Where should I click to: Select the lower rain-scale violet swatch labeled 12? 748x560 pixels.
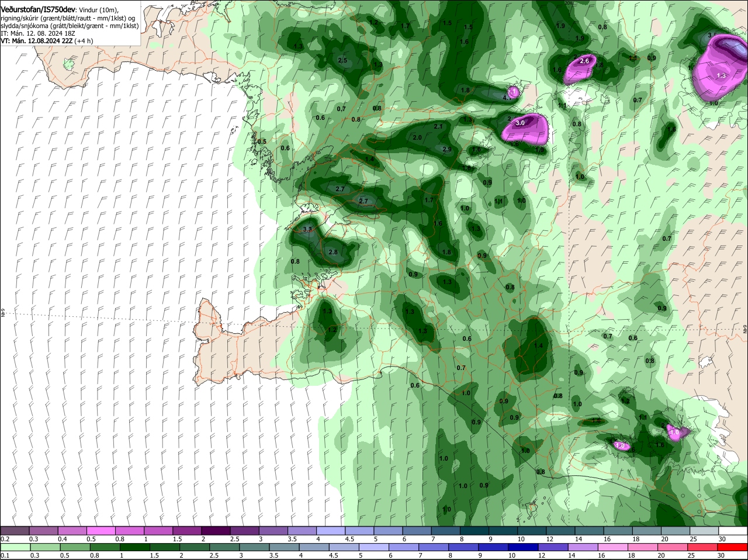pos(553,547)
